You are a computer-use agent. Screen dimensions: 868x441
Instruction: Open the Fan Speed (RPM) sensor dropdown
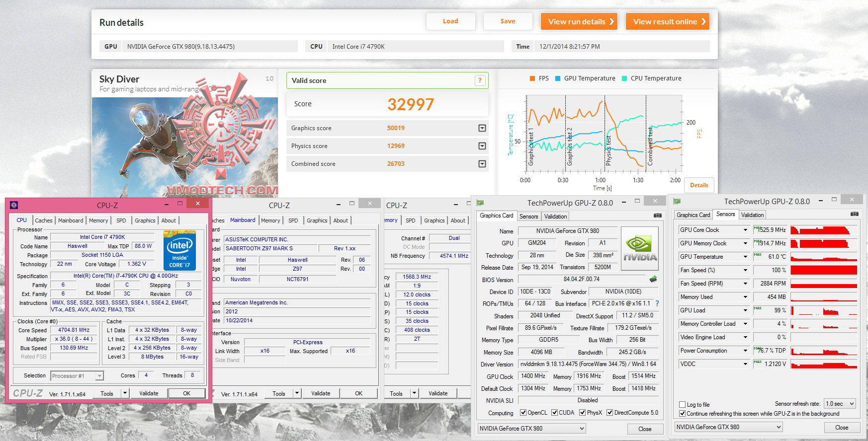(x=745, y=284)
